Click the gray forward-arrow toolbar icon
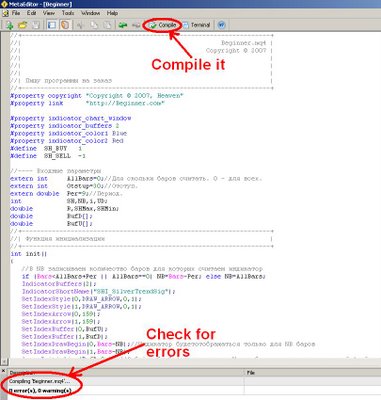The image size is (381, 400). 136,25
